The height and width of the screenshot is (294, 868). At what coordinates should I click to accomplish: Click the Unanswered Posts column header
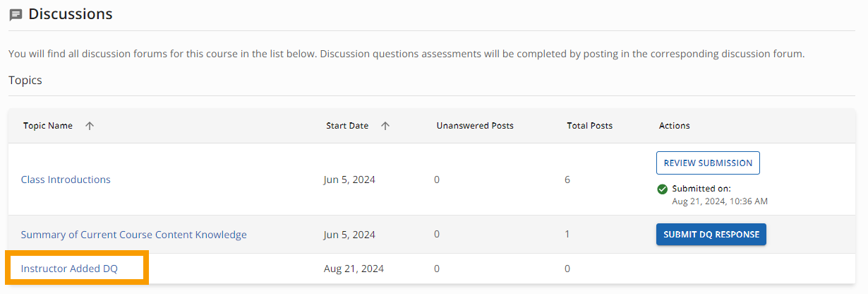coord(475,126)
